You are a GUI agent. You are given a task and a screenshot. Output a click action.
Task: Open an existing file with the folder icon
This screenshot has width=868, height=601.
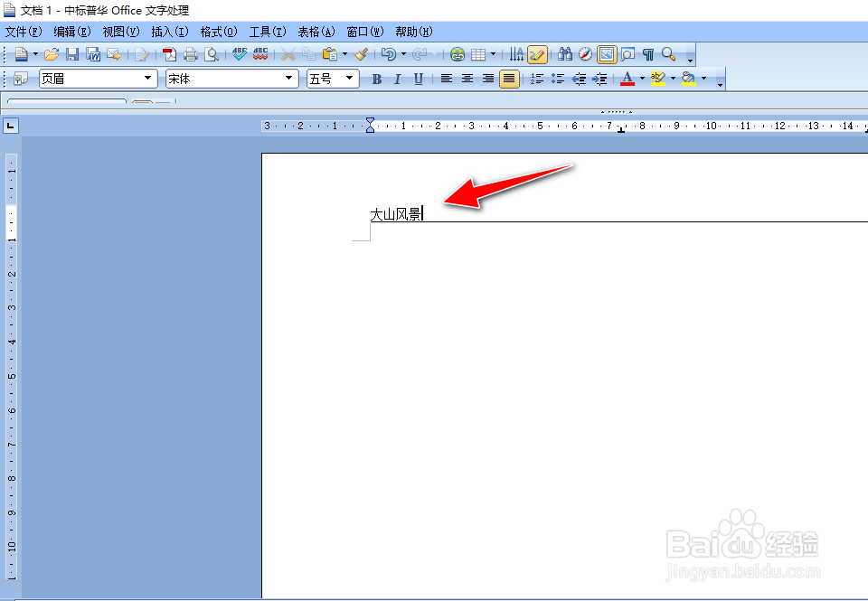(x=52, y=54)
